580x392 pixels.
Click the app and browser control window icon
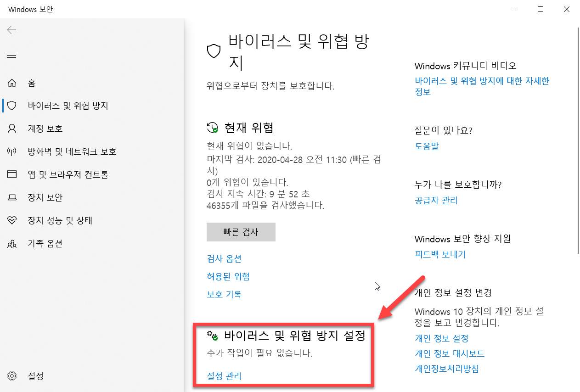tap(12, 174)
